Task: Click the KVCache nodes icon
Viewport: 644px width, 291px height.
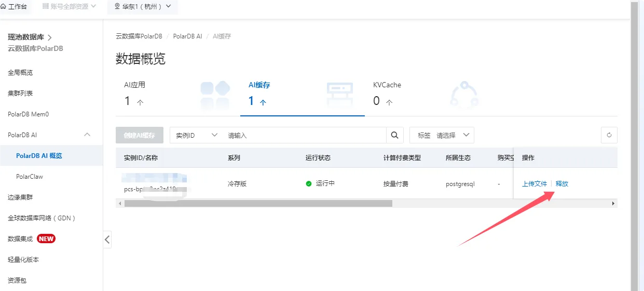Action: coord(464,94)
